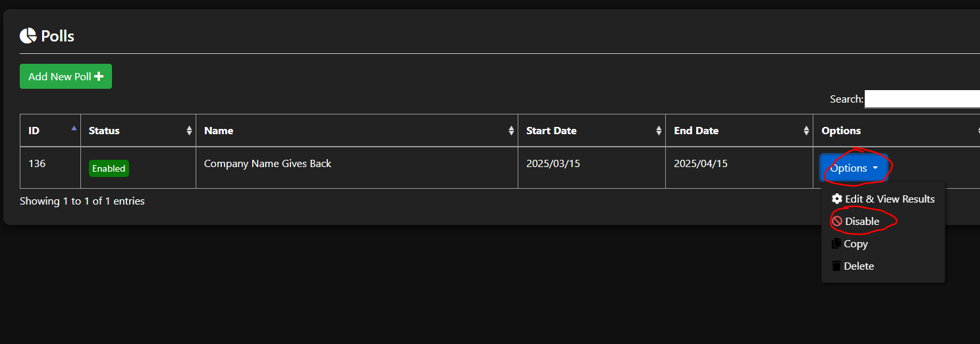Click the green Enabled status badge
This screenshot has width=980, height=344.
(x=109, y=168)
